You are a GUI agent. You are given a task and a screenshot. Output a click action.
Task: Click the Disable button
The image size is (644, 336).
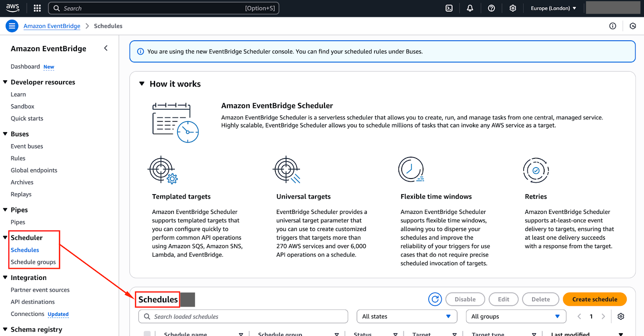(x=465, y=299)
